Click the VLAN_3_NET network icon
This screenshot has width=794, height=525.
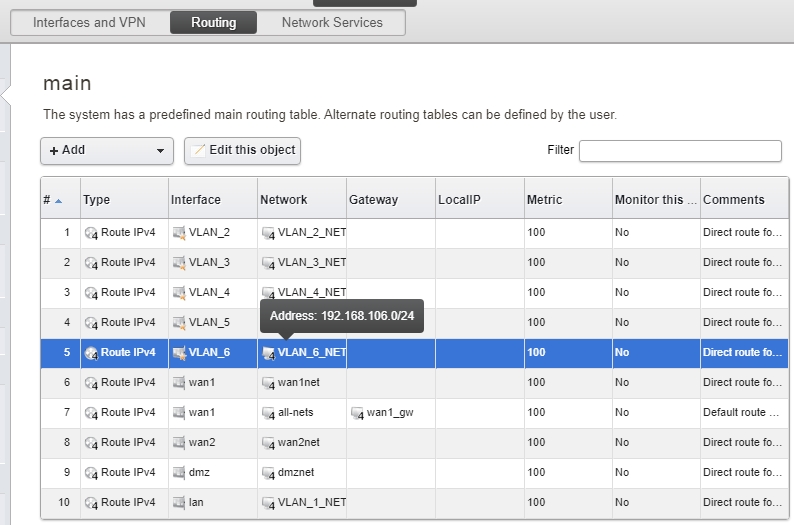268,263
